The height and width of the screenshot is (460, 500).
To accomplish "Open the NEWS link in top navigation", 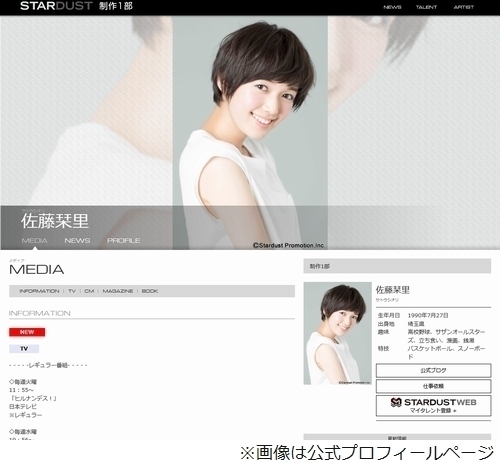I will 392,7.
